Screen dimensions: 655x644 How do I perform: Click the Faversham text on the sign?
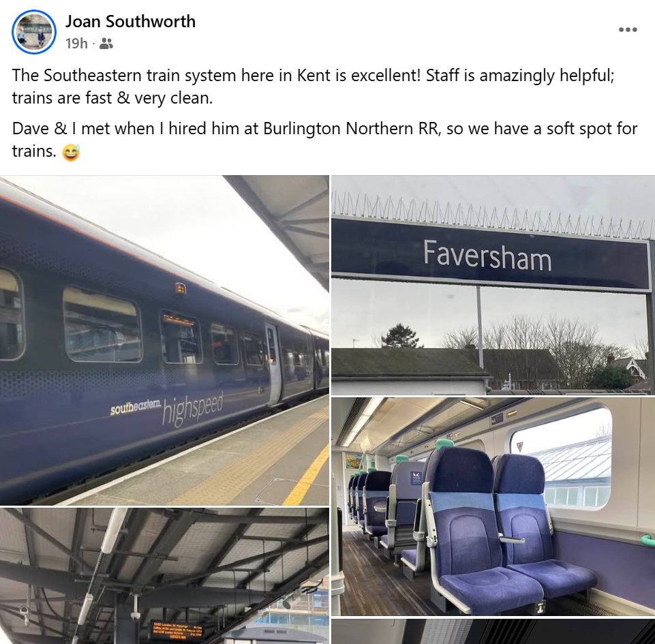point(487,255)
